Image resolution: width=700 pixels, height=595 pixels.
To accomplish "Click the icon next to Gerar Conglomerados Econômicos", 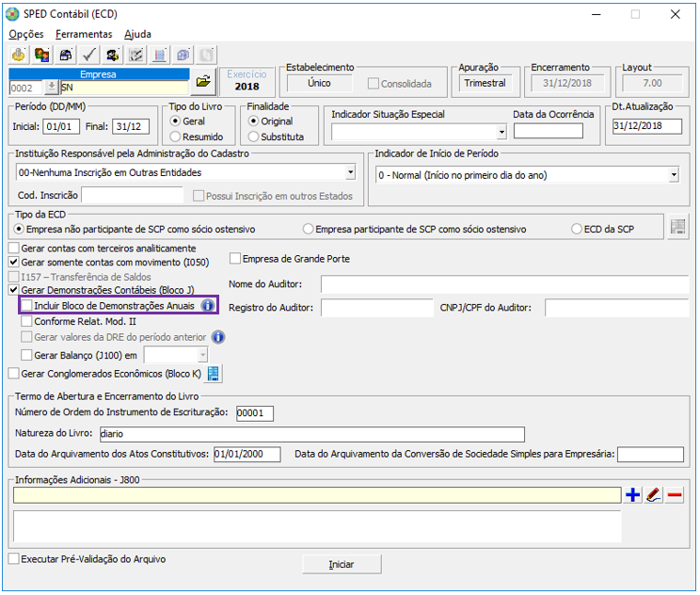I will click(x=214, y=374).
